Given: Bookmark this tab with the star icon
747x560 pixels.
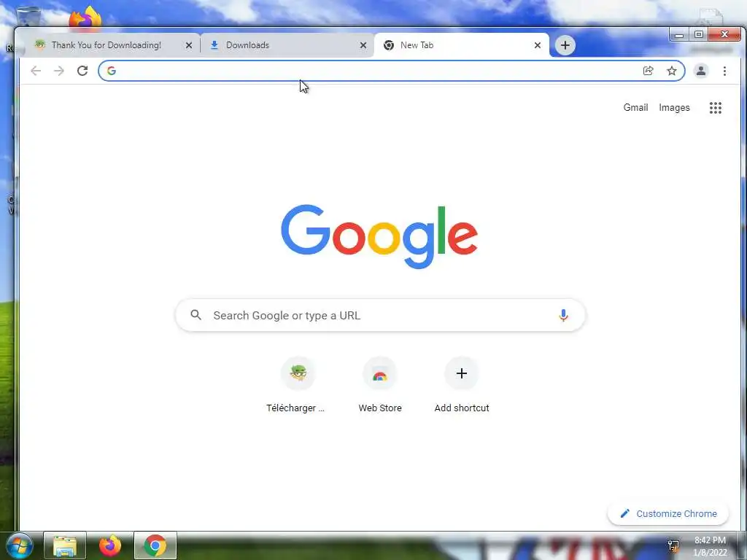Looking at the screenshot, I should (x=672, y=71).
